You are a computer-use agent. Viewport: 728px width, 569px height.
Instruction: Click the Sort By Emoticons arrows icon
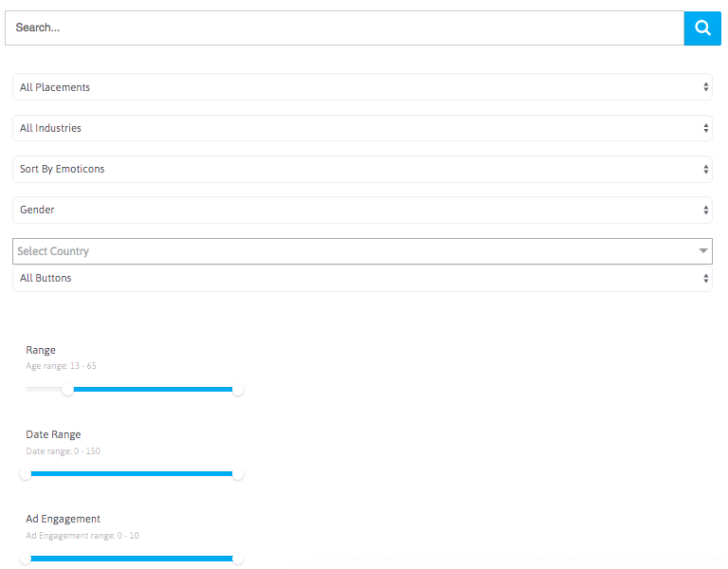705,169
